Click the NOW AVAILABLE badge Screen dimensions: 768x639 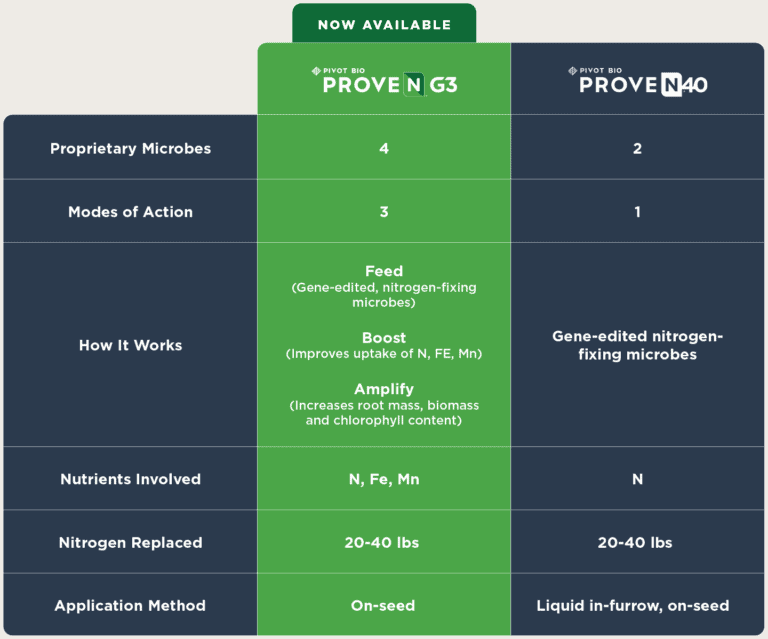click(384, 25)
